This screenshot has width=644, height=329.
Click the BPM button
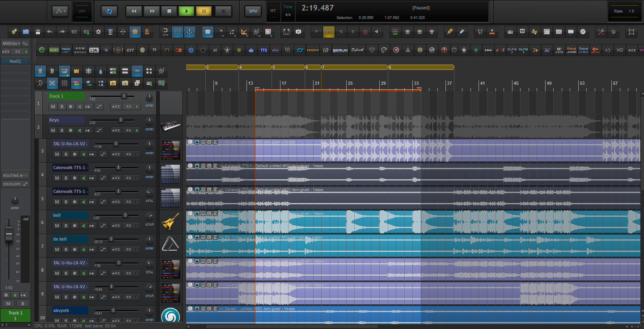(253, 11)
